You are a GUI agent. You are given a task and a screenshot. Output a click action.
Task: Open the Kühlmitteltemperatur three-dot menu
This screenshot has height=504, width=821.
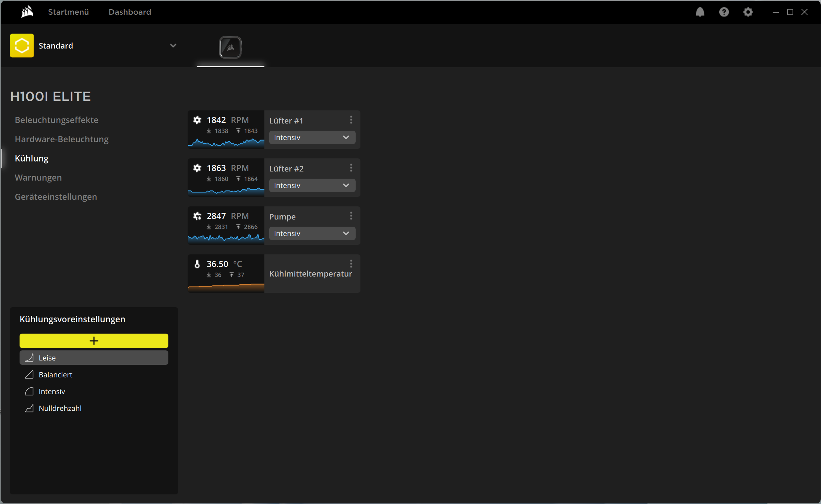(x=351, y=264)
